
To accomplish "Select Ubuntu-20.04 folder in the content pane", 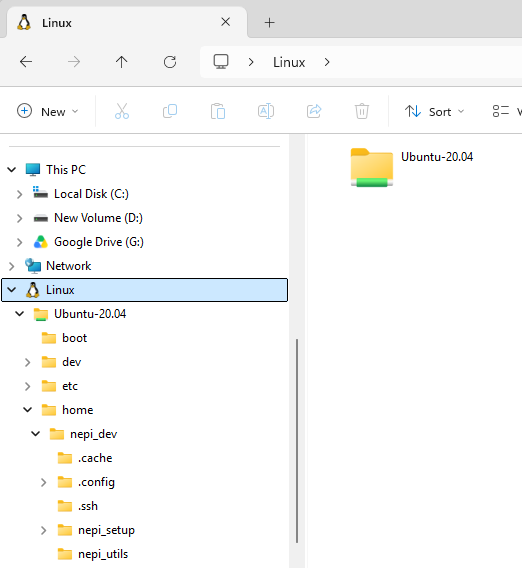I will coord(412,167).
